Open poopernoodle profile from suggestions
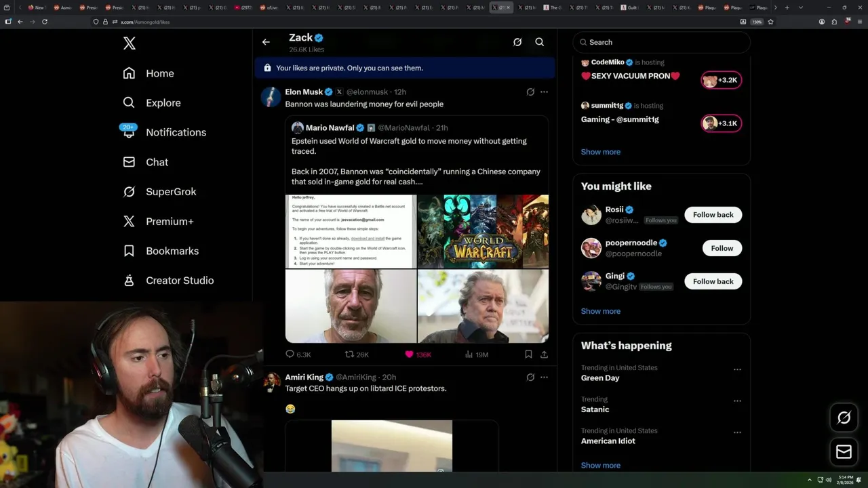The height and width of the screenshot is (488, 868). point(631,243)
